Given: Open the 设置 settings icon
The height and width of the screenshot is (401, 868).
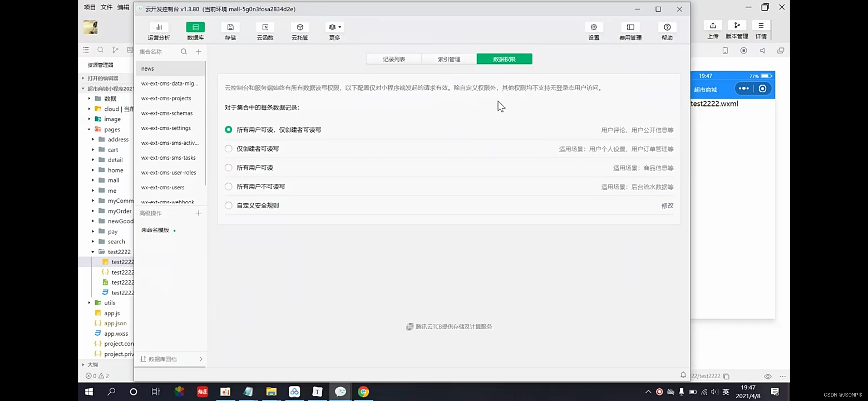Looking at the screenshot, I should (593, 31).
